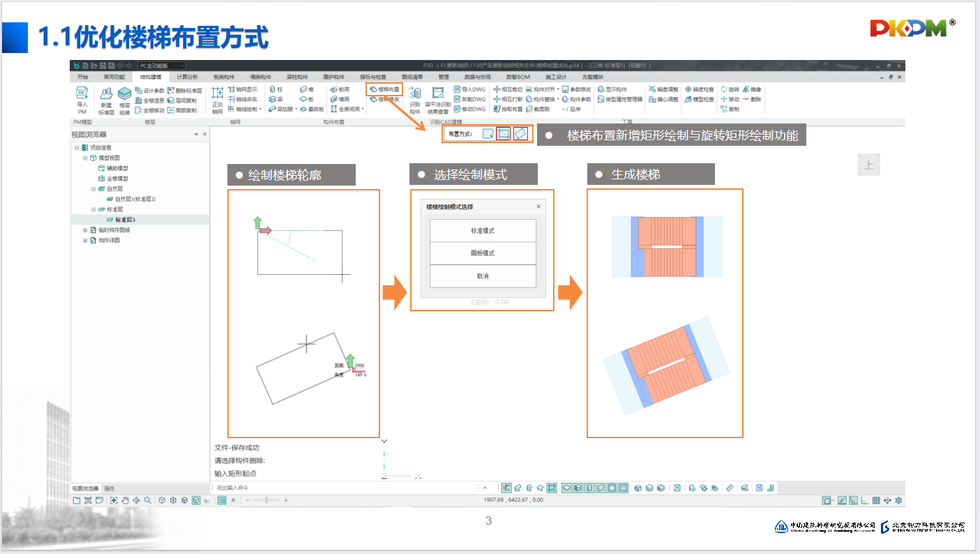Select the 删除标准层 command
The height and width of the screenshot is (554, 980).
[185, 90]
